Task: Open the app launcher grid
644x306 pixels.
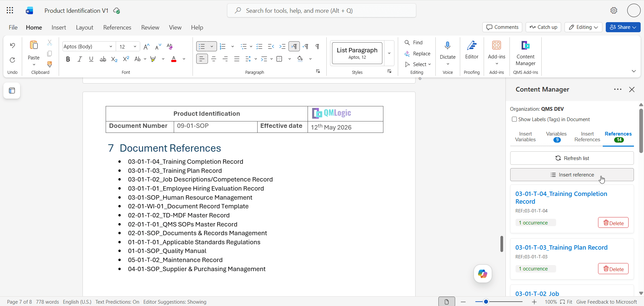Action: [x=10, y=10]
